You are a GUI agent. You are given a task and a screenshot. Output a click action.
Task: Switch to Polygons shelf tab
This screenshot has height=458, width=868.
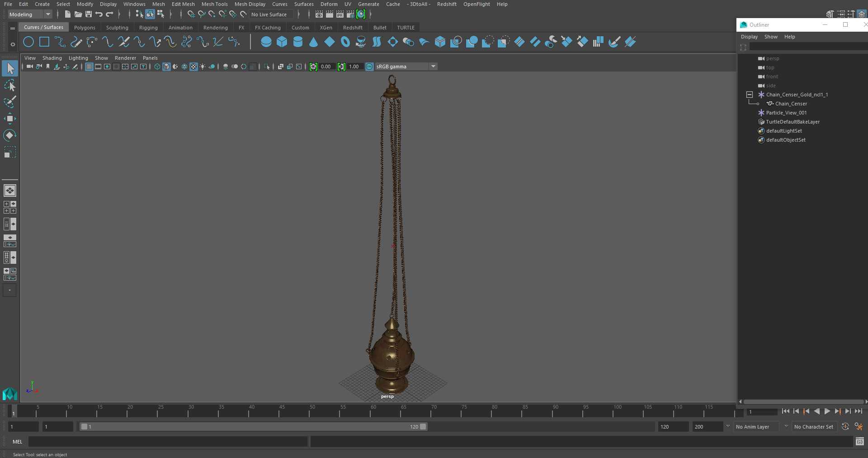coord(85,28)
